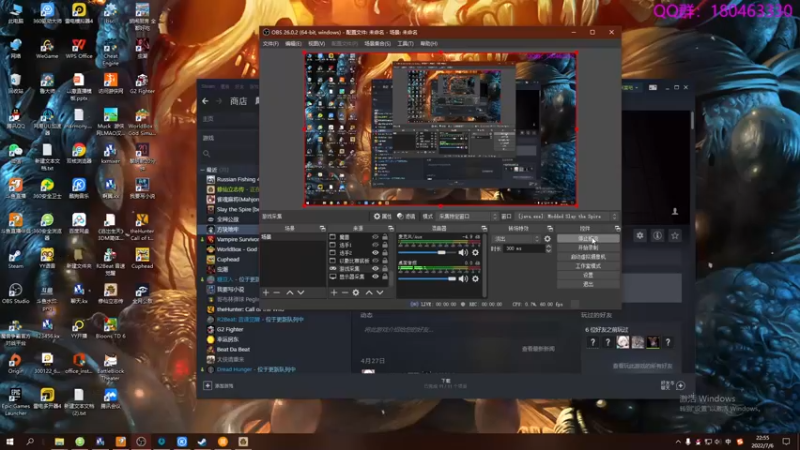Remove the selected source with minus icon

tap(344, 292)
